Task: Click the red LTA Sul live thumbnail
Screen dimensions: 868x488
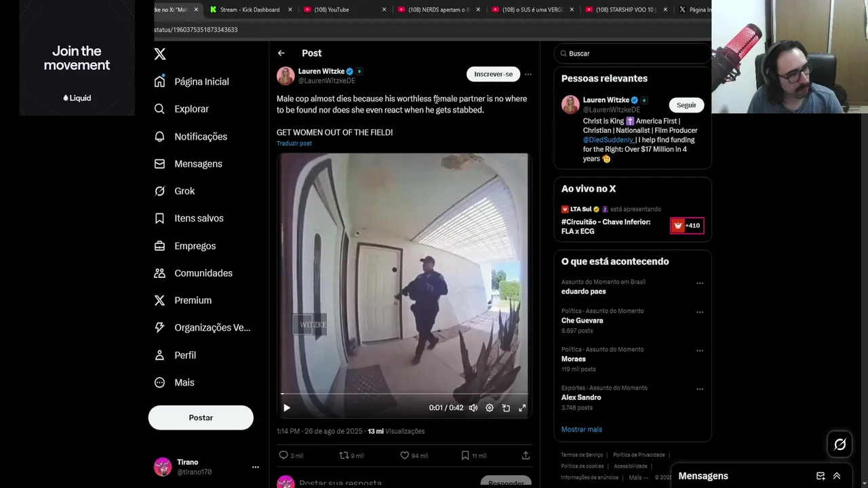Action: [687, 226]
